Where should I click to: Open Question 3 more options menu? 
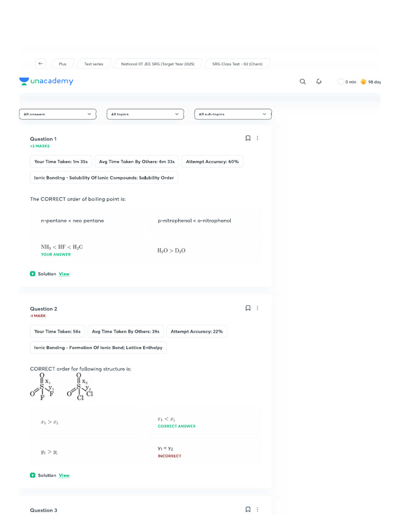tap(258, 510)
